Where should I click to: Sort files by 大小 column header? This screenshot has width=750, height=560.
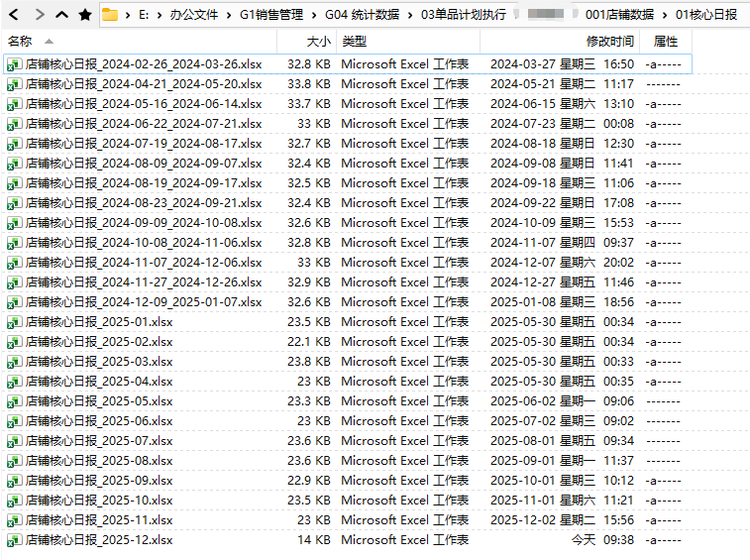coord(318,42)
